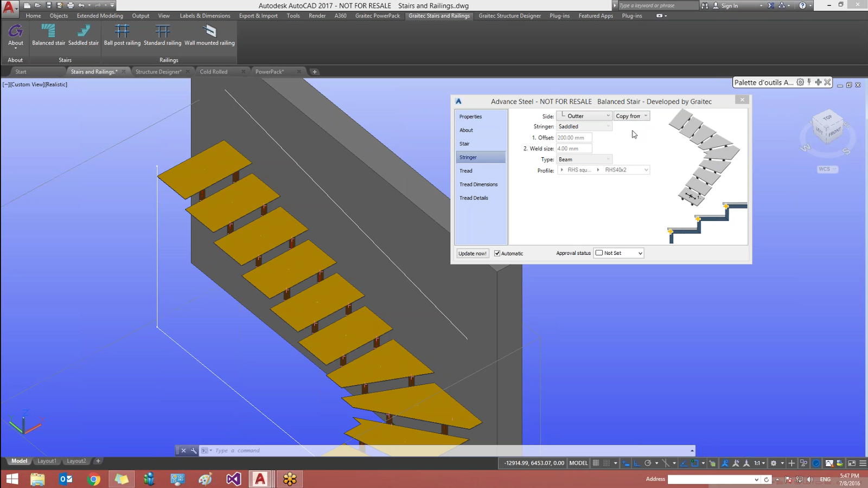
Task: Create a Standard railing
Action: (162, 34)
